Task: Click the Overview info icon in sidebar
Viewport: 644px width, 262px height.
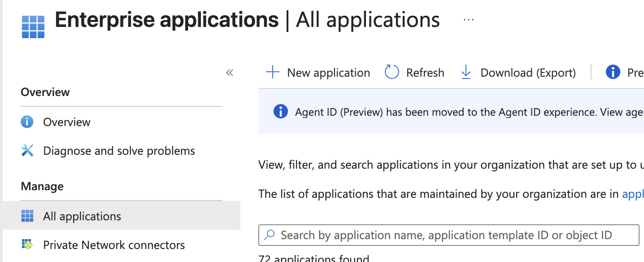Action: click(x=27, y=122)
